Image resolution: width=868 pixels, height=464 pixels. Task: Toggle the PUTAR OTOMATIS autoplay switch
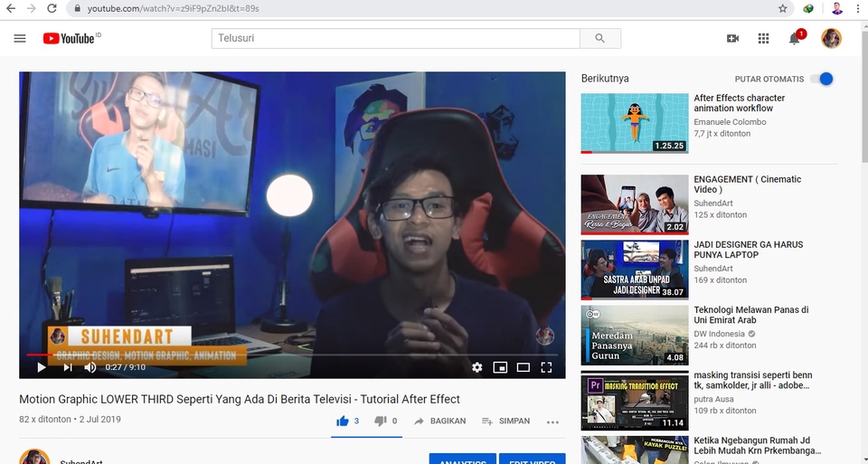point(822,79)
